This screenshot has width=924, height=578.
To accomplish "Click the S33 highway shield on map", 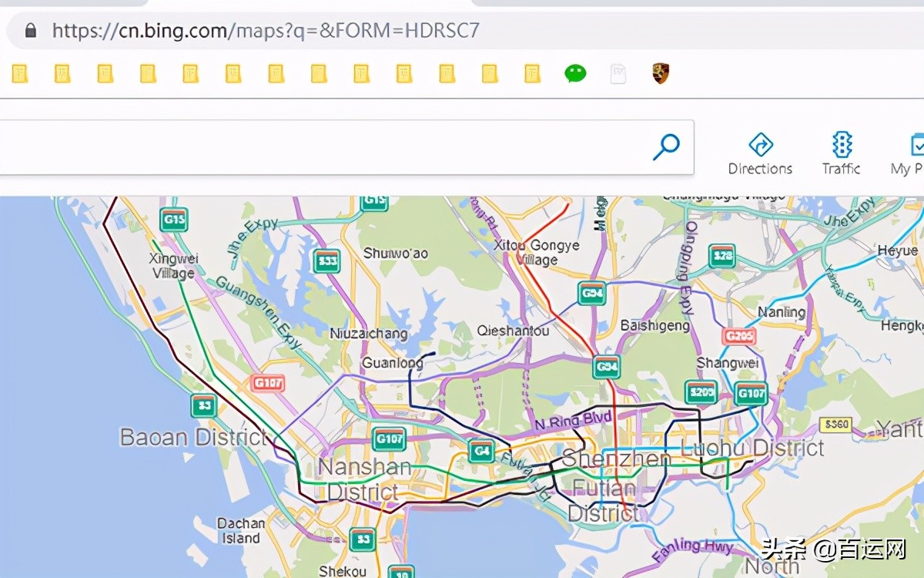I will (x=327, y=261).
